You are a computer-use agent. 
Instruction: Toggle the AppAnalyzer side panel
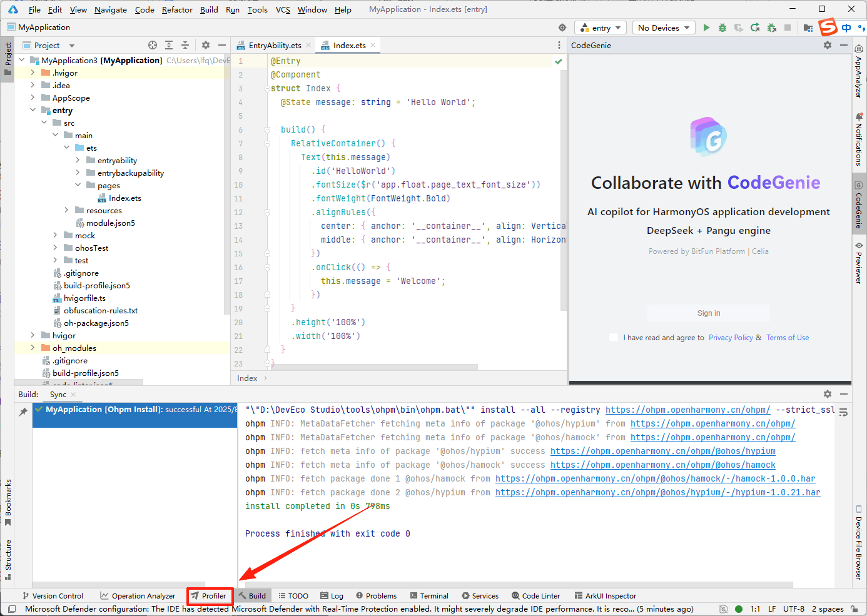(x=859, y=72)
